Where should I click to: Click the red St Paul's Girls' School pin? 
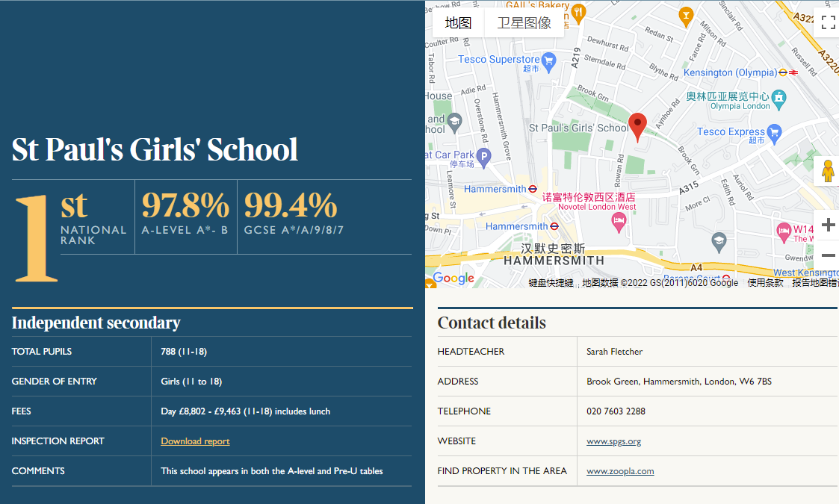tap(637, 127)
